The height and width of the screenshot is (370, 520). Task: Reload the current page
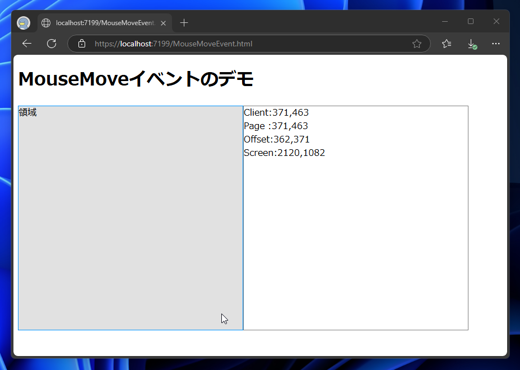52,44
